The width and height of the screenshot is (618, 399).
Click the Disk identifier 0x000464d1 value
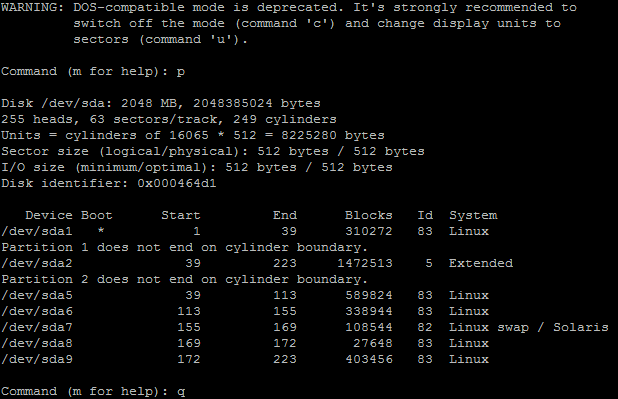[177, 183]
